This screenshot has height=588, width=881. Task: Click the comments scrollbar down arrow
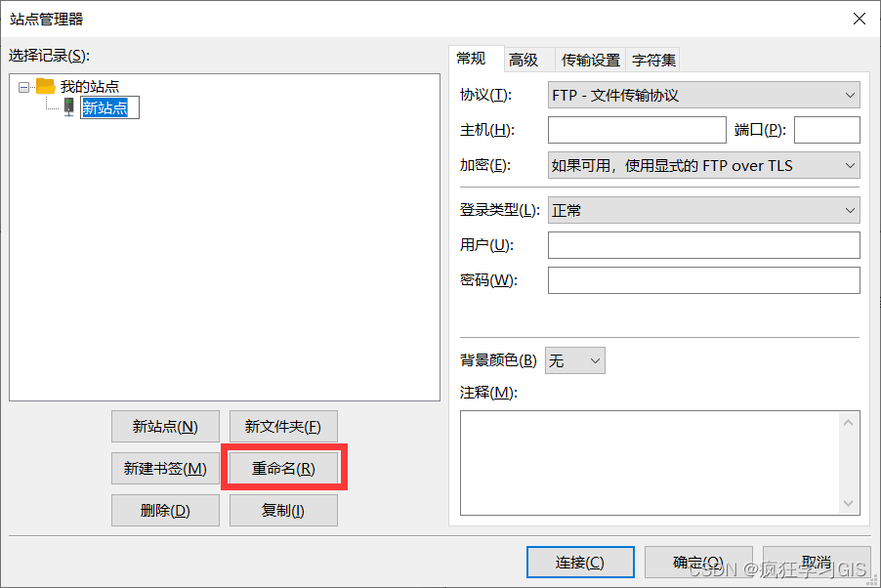click(849, 503)
